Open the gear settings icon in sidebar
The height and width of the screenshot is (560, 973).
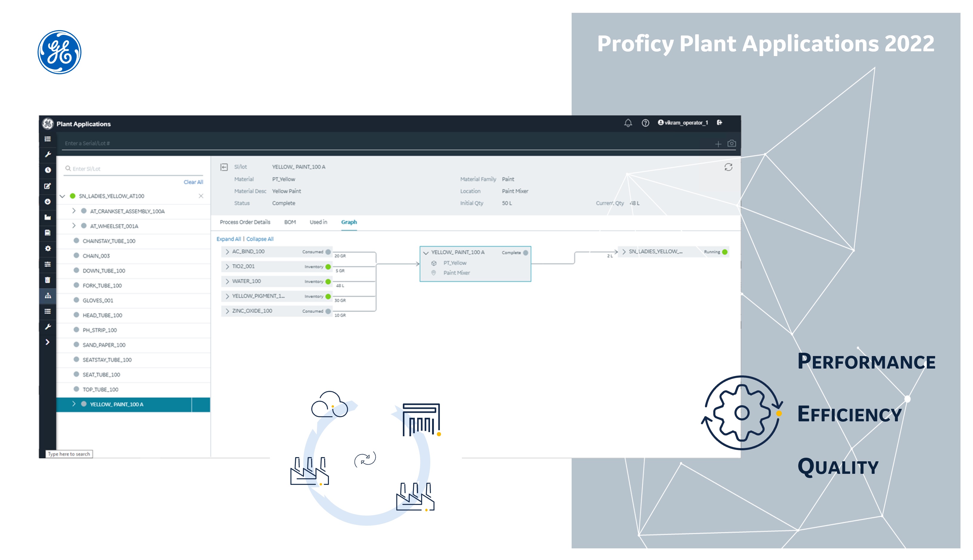(x=48, y=248)
